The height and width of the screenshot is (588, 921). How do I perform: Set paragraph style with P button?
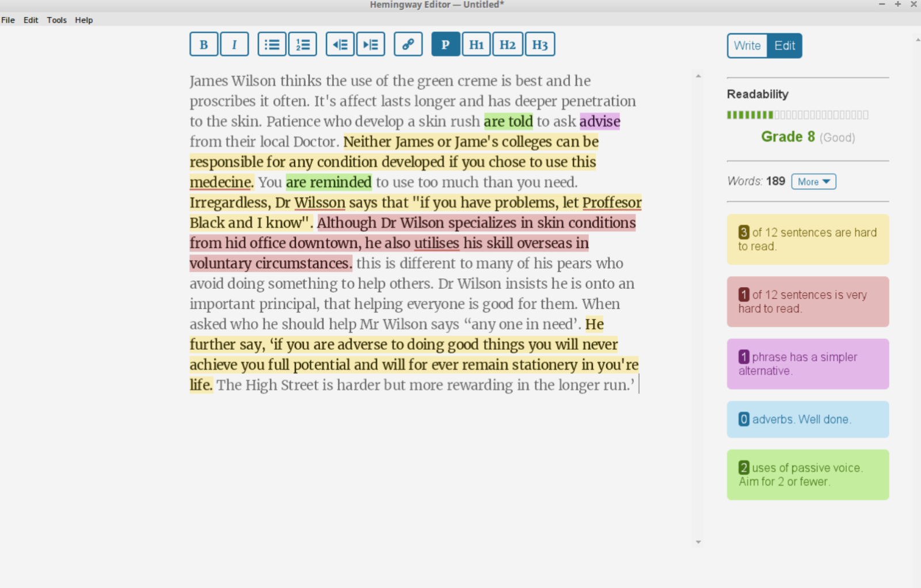[x=446, y=44]
